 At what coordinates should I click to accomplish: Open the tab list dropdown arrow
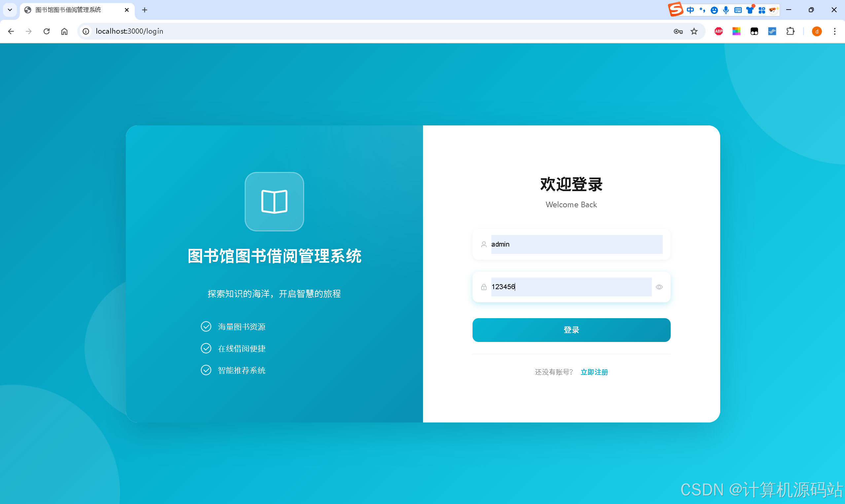(x=10, y=10)
